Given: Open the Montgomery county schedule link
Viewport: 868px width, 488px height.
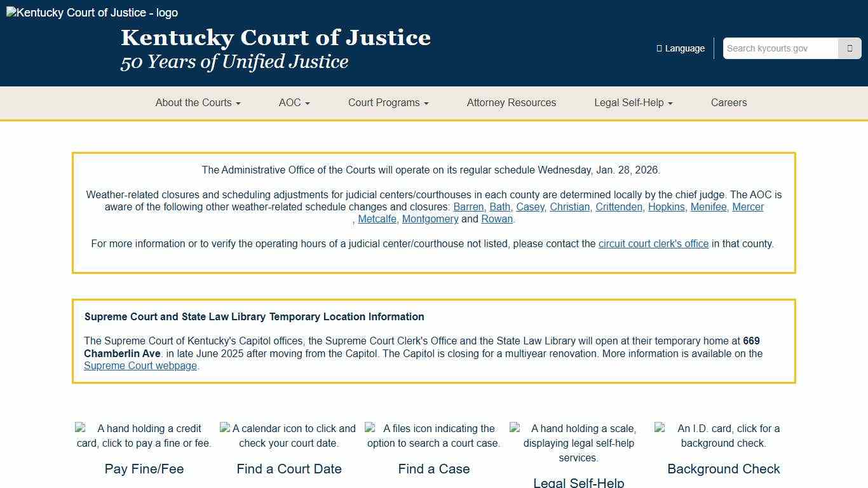Looking at the screenshot, I should [x=430, y=219].
